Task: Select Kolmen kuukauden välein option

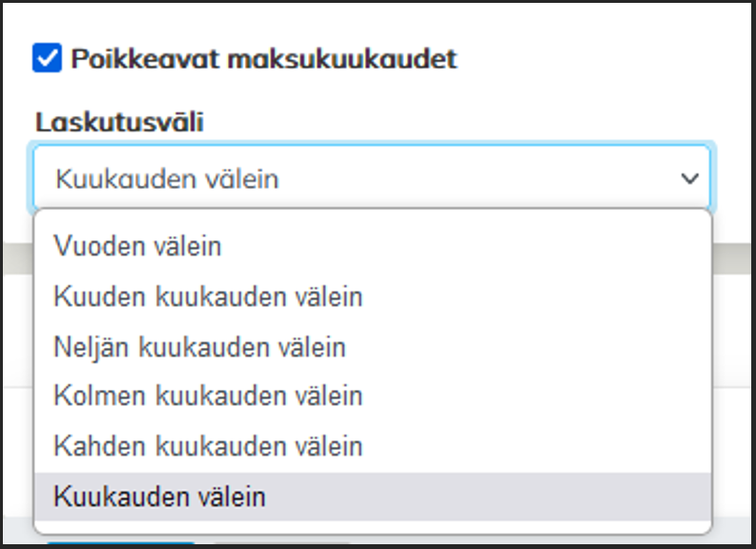Action: [209, 396]
